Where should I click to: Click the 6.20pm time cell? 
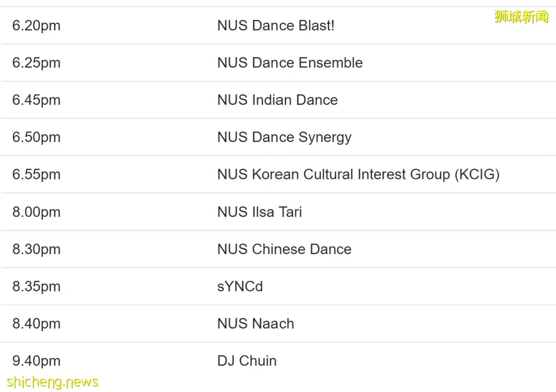(x=37, y=26)
